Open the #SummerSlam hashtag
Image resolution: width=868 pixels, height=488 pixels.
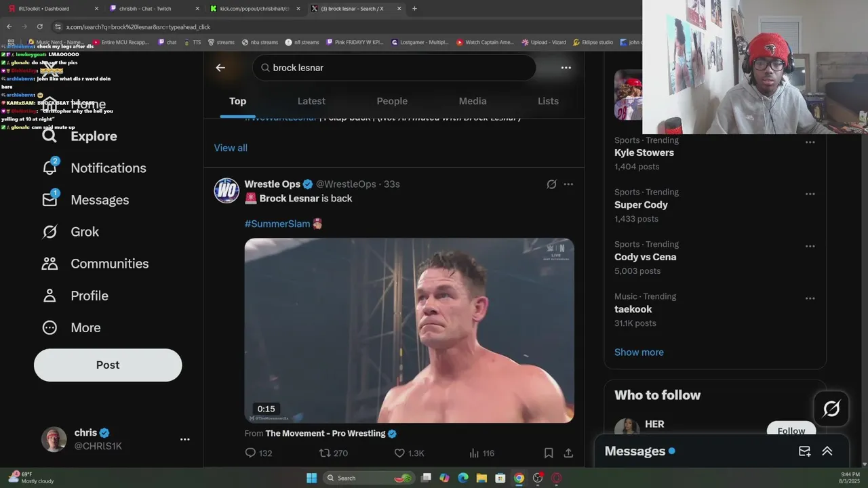(x=277, y=224)
